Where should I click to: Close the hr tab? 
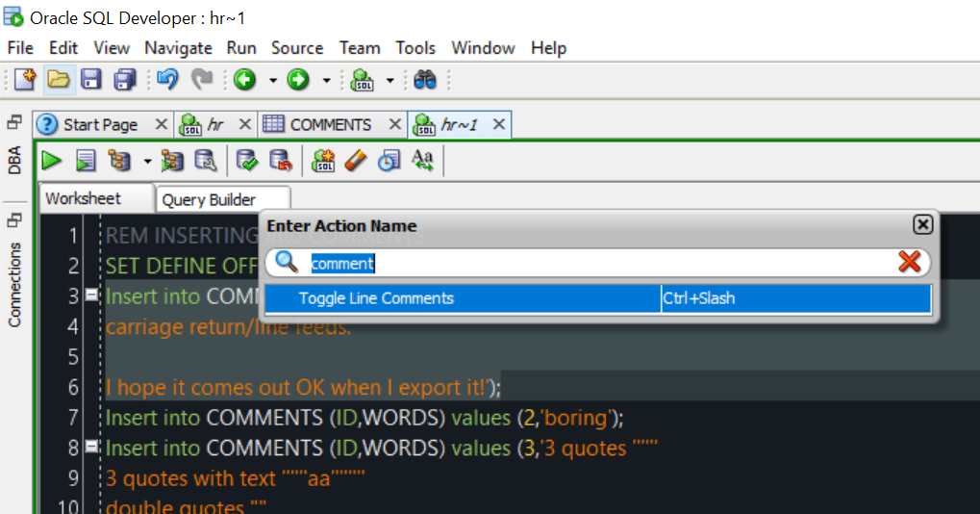(245, 124)
